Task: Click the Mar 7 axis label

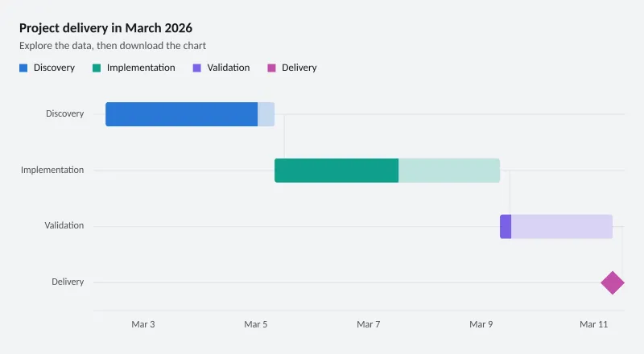Action: [x=369, y=324]
